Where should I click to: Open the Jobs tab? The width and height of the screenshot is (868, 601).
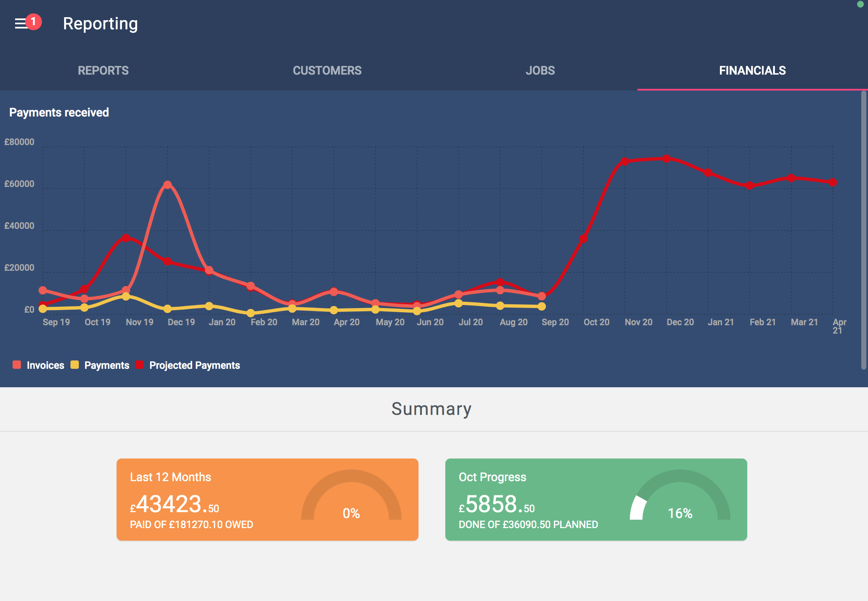[540, 70]
